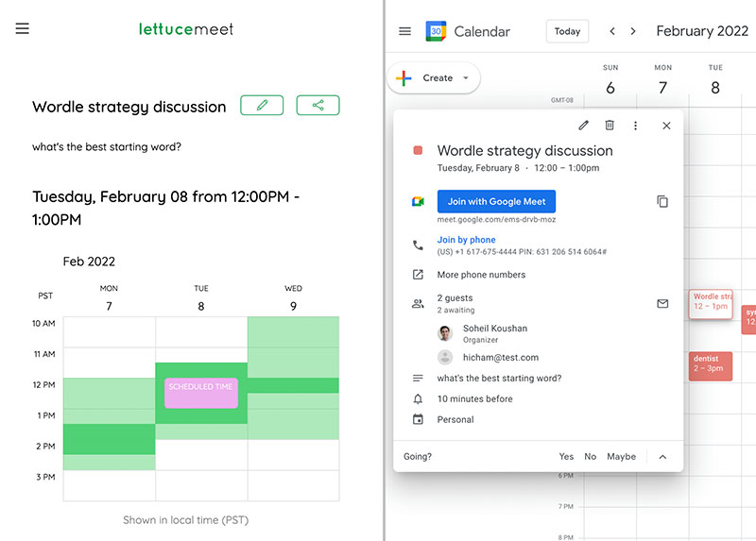Respond Yes to Going
The height and width of the screenshot is (541, 756).
(566, 456)
